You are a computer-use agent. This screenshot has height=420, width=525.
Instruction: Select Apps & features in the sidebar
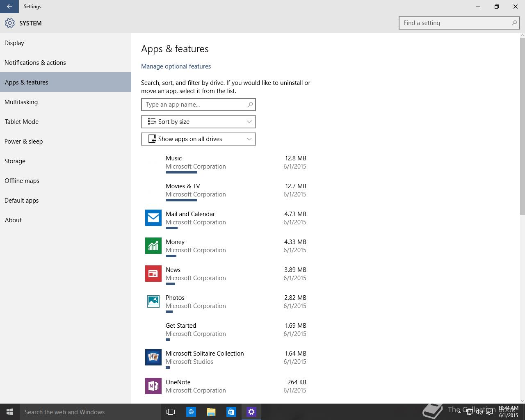66,82
